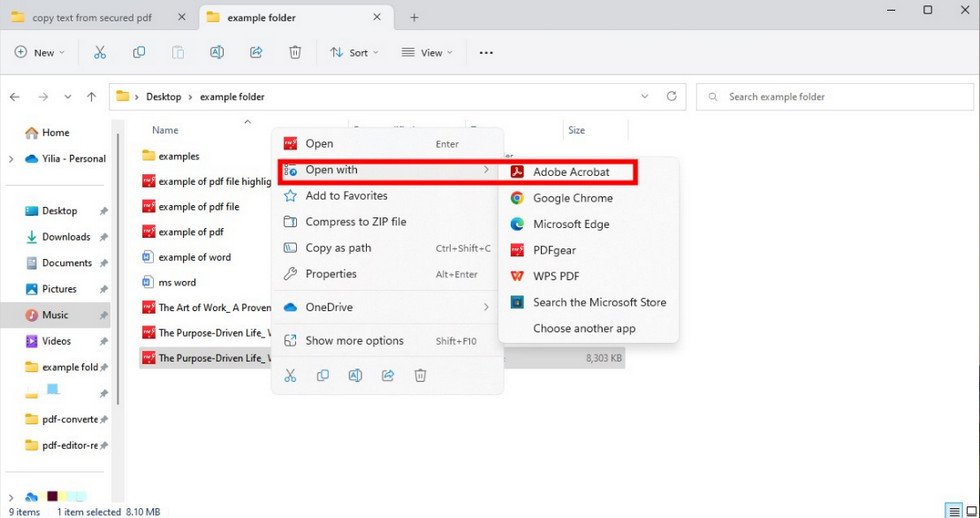The width and height of the screenshot is (980, 518).
Task: Select Compress to ZIP file
Action: tap(388, 222)
